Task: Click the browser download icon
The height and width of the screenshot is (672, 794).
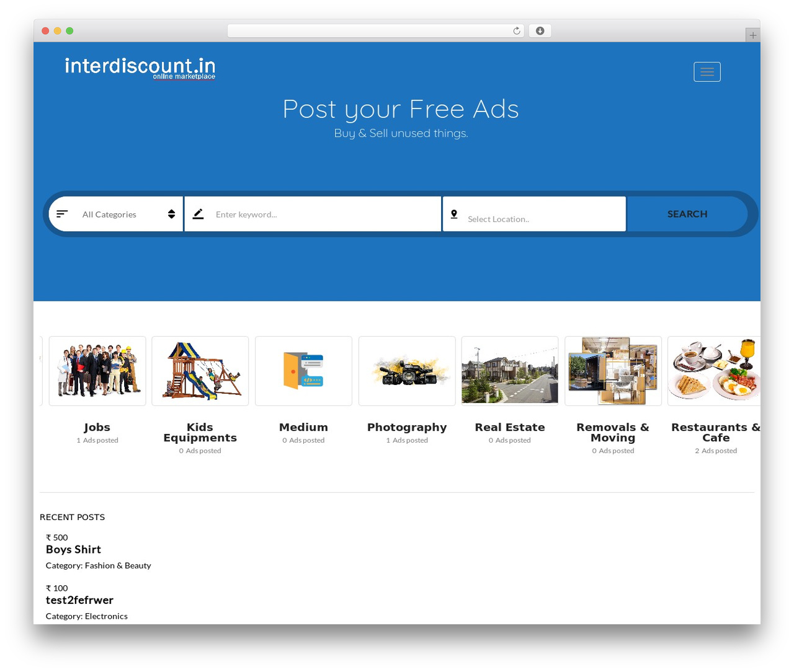Action: (x=540, y=31)
